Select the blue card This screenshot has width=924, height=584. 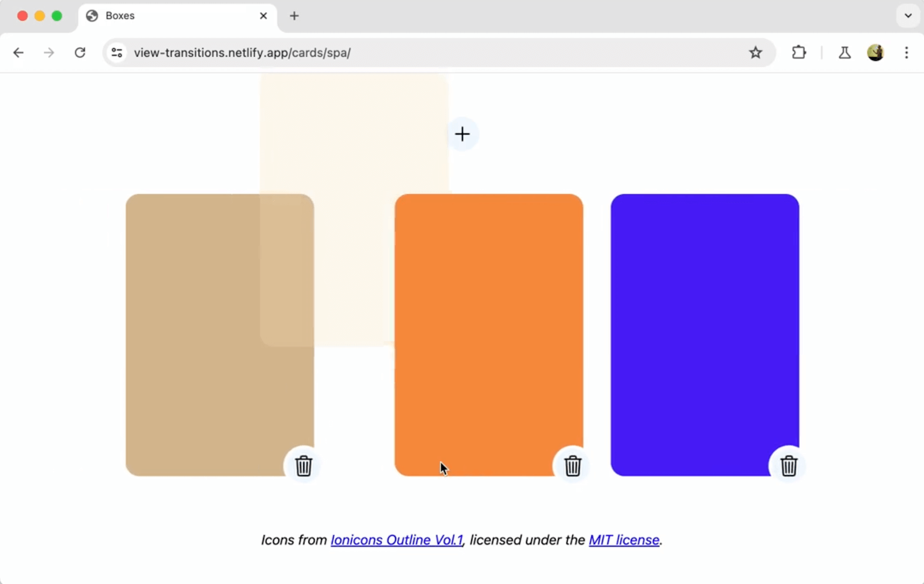tap(705, 334)
